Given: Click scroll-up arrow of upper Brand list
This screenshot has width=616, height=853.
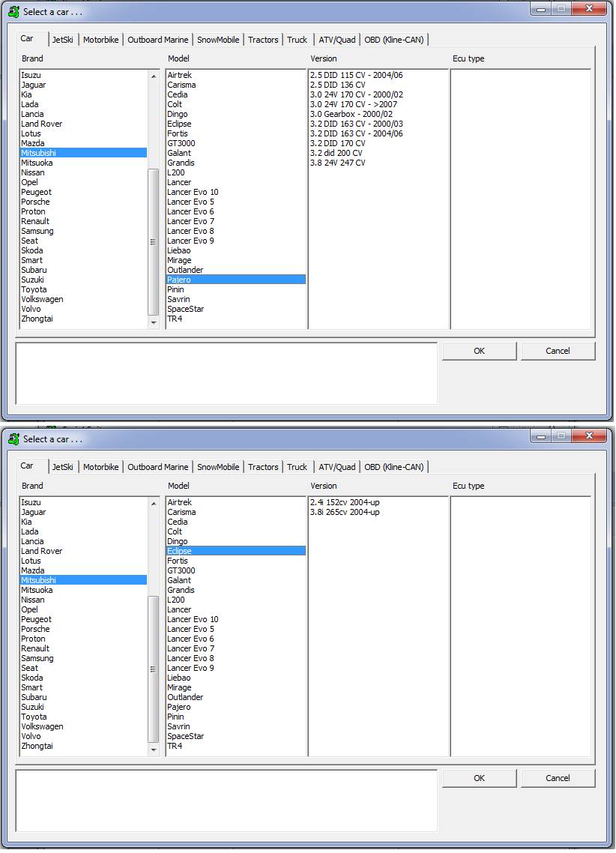Looking at the screenshot, I should 154,76.
